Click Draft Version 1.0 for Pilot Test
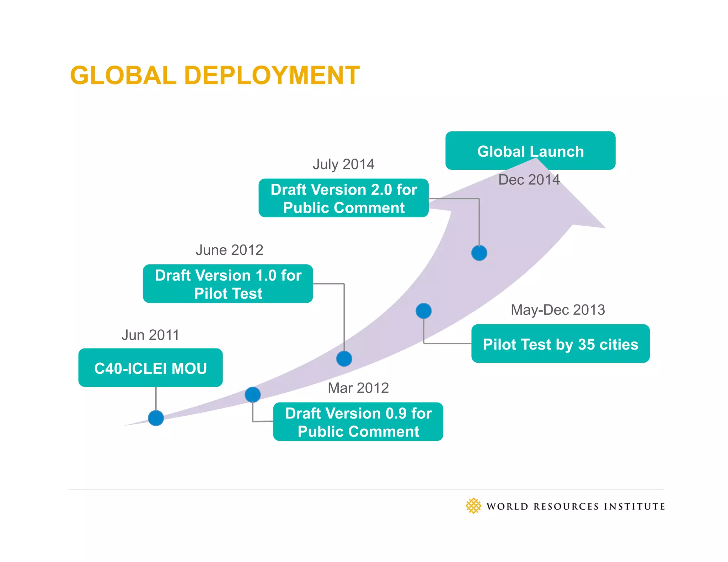 [228, 284]
